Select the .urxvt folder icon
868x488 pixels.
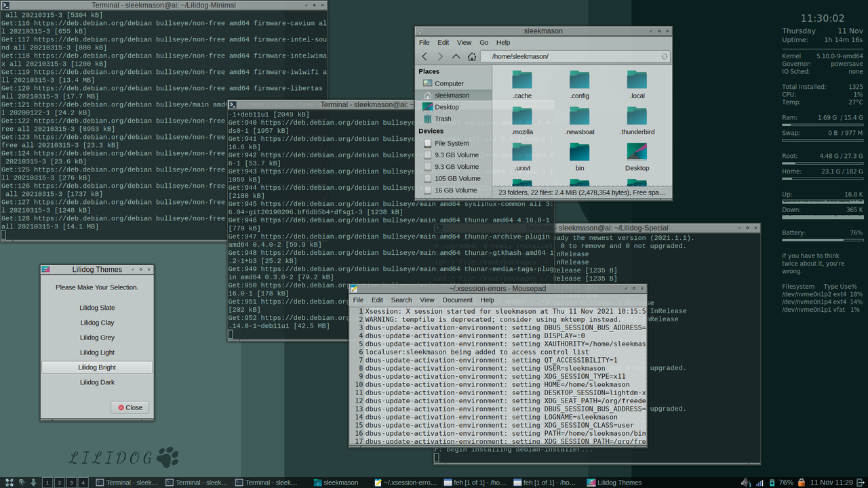tap(522, 152)
